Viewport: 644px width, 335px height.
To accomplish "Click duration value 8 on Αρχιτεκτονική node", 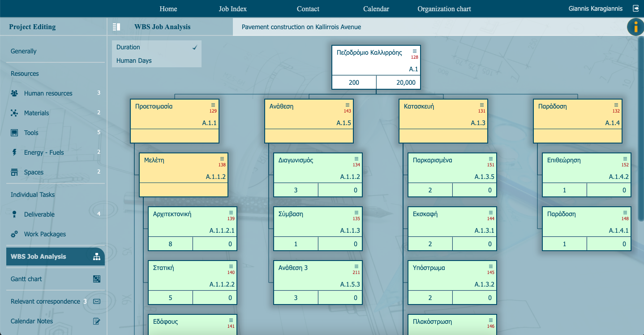I will click(x=170, y=244).
